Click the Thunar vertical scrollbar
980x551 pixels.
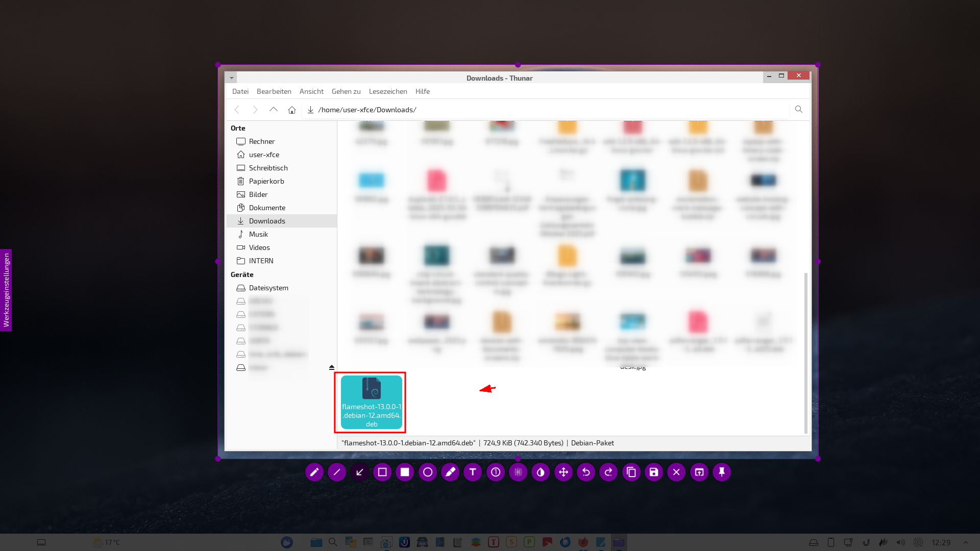click(806, 352)
